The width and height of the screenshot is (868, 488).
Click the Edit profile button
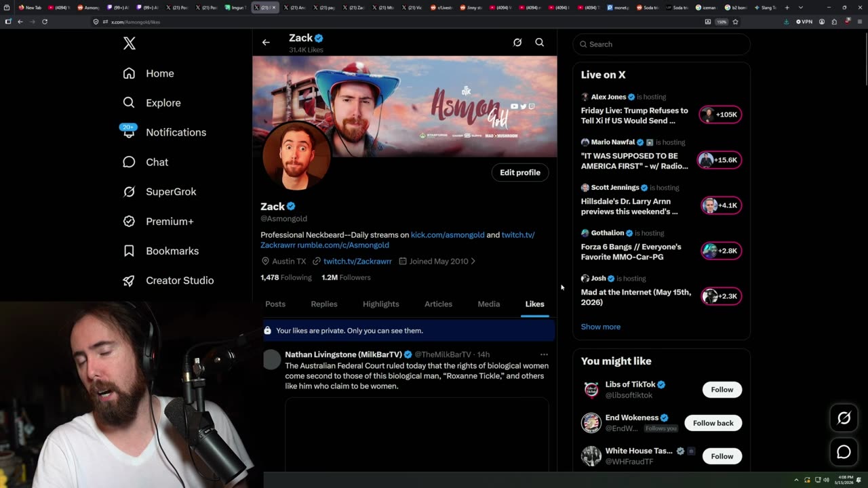[520, 173]
